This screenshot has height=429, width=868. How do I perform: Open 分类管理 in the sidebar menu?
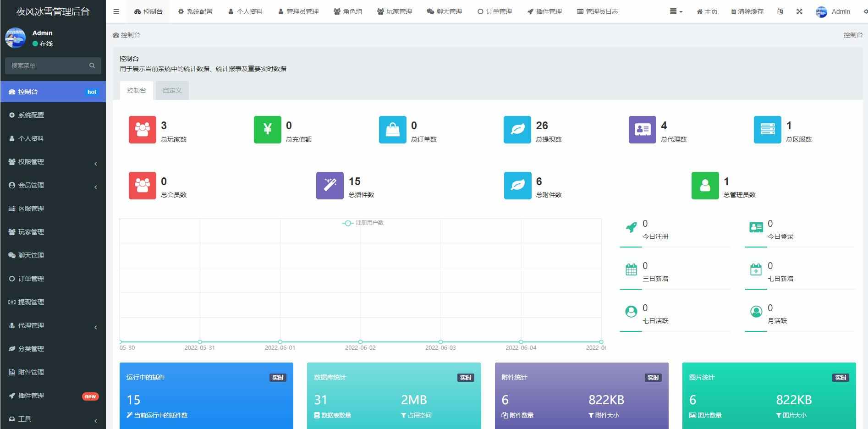(53, 349)
